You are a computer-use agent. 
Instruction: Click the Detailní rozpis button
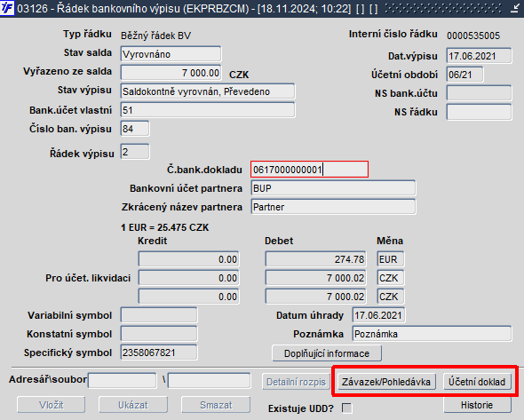[296, 382]
